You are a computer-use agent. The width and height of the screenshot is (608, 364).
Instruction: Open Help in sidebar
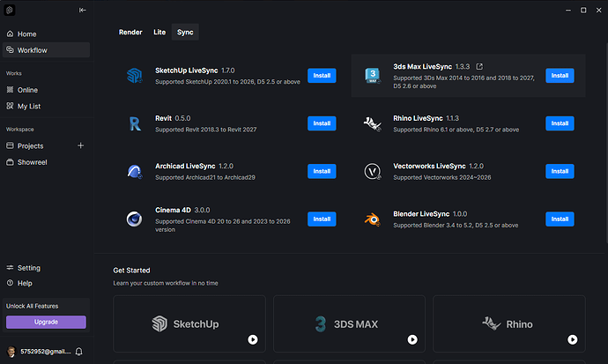pyautogui.click(x=46, y=283)
